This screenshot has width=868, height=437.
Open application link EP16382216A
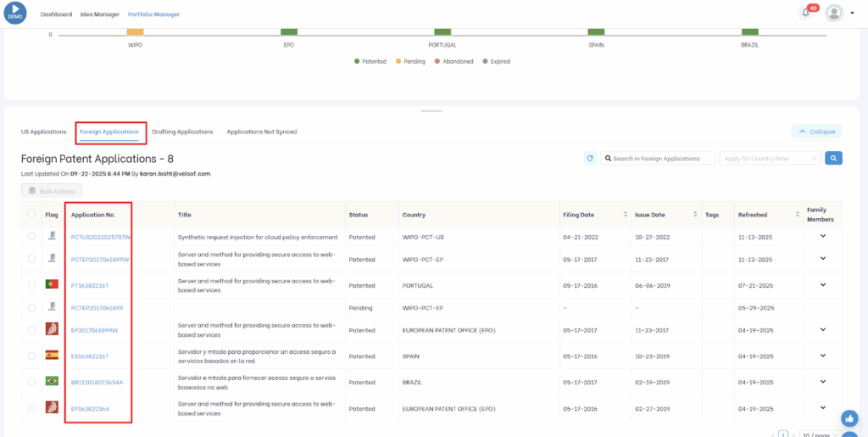(90, 408)
